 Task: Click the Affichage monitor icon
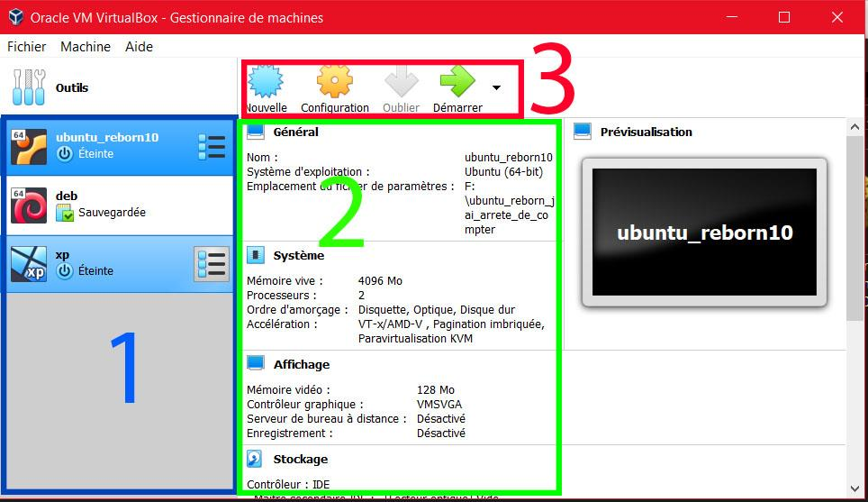pos(255,363)
